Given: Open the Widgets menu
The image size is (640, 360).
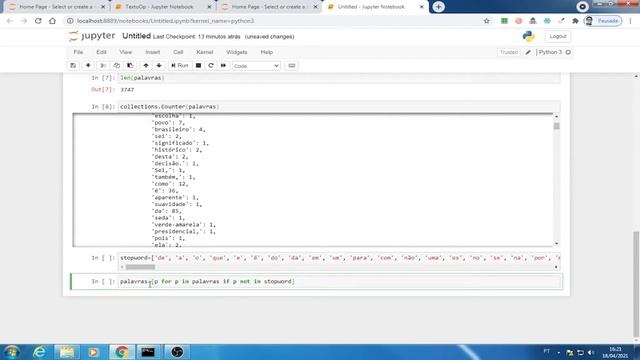Looking at the screenshot, I should pos(237,52).
